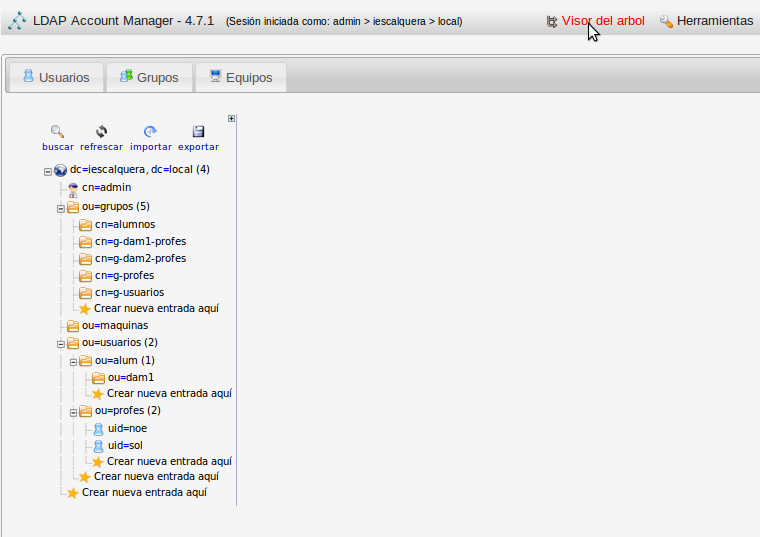Create new entry under ou=profes
760x537 pixels.
169,461
